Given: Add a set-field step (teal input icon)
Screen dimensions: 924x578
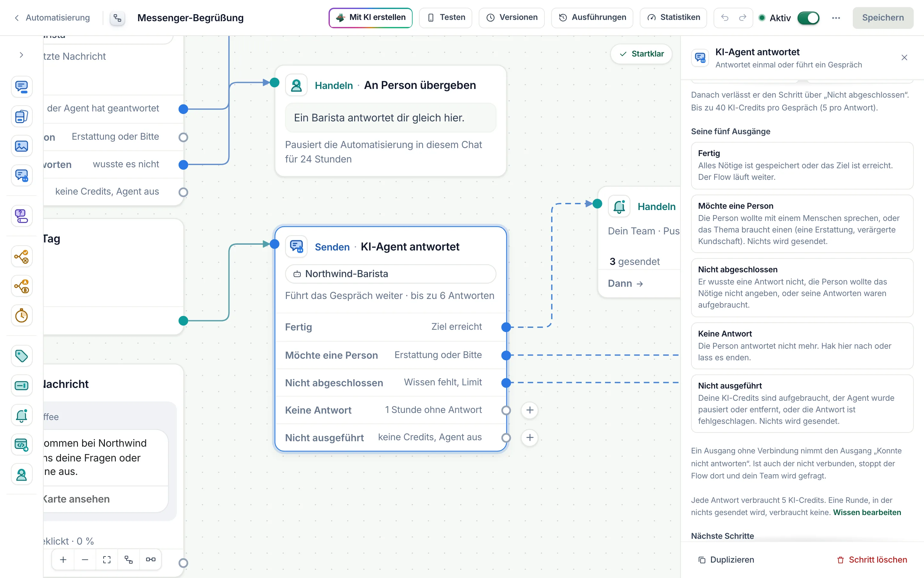Looking at the screenshot, I should [x=21, y=386].
